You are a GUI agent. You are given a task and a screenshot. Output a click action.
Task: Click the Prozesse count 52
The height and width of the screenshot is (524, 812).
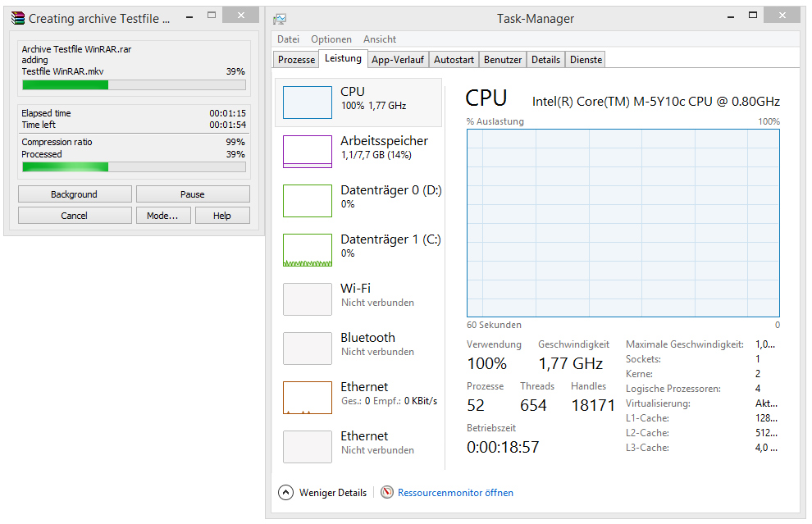tap(476, 405)
